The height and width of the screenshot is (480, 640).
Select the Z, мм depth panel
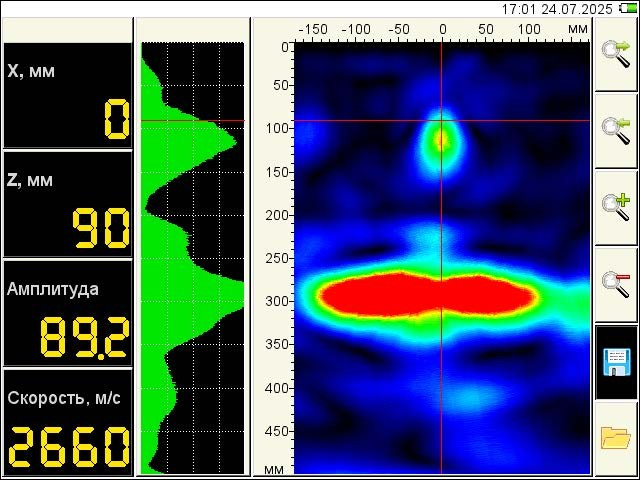click(x=67, y=204)
